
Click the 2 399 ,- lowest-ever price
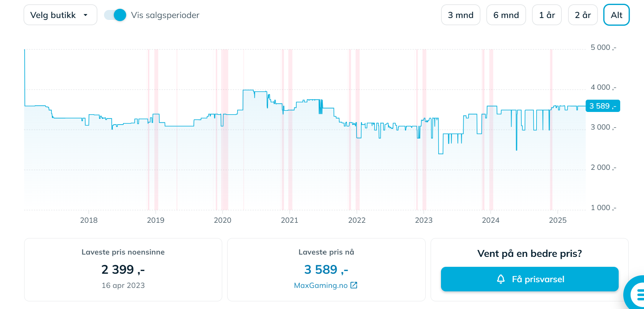[123, 270]
